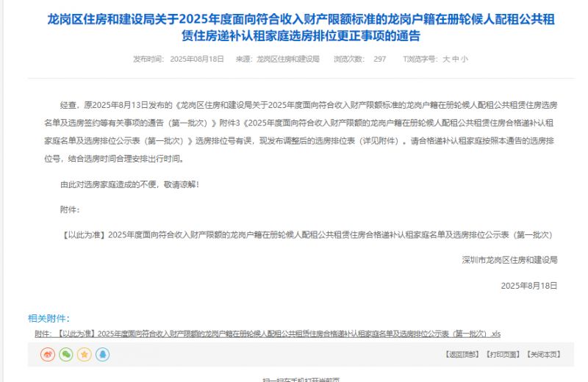Click the Qzone star share icon

click(85, 355)
